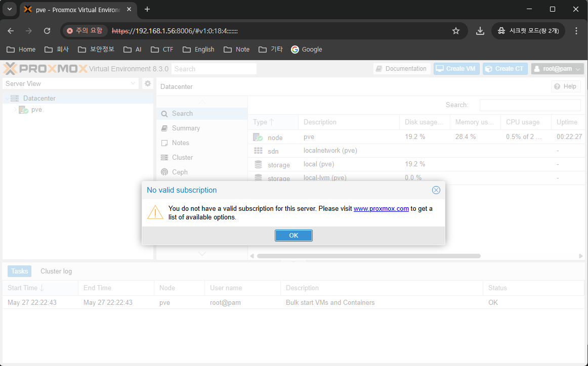Open the www.proxmox.com link
This screenshot has height=366, width=588.
381,209
